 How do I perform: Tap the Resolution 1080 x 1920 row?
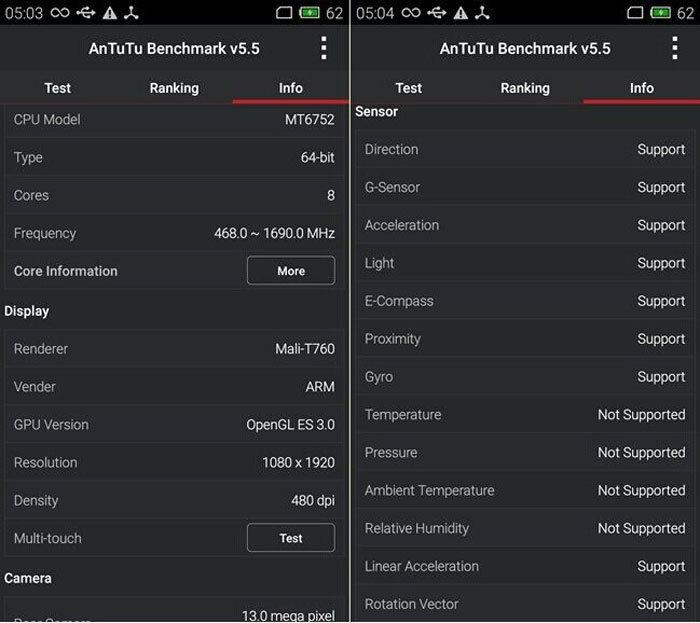click(174, 463)
